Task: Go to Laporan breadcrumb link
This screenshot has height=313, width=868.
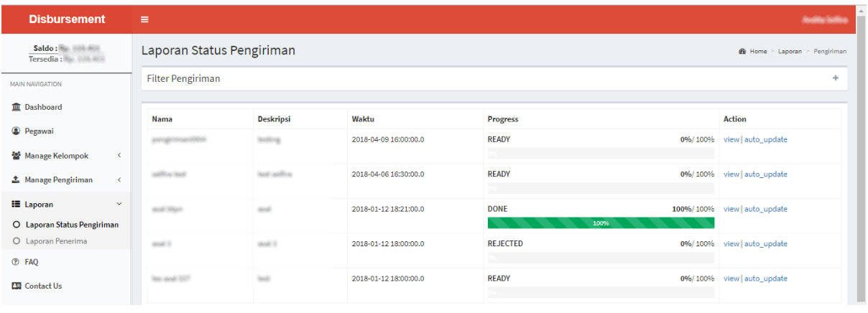Action: pyautogui.click(x=790, y=52)
